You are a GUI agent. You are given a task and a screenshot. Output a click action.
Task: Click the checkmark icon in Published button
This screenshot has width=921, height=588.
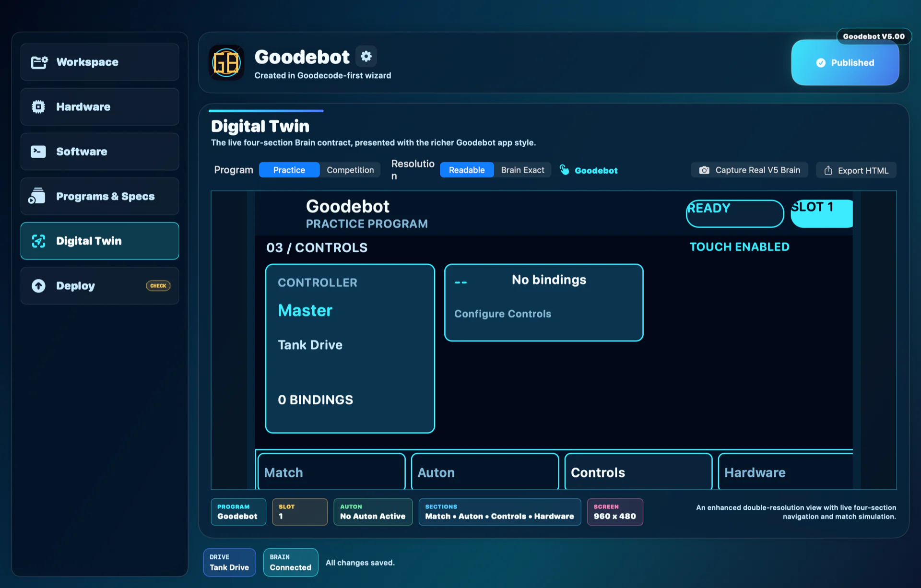[x=821, y=63]
